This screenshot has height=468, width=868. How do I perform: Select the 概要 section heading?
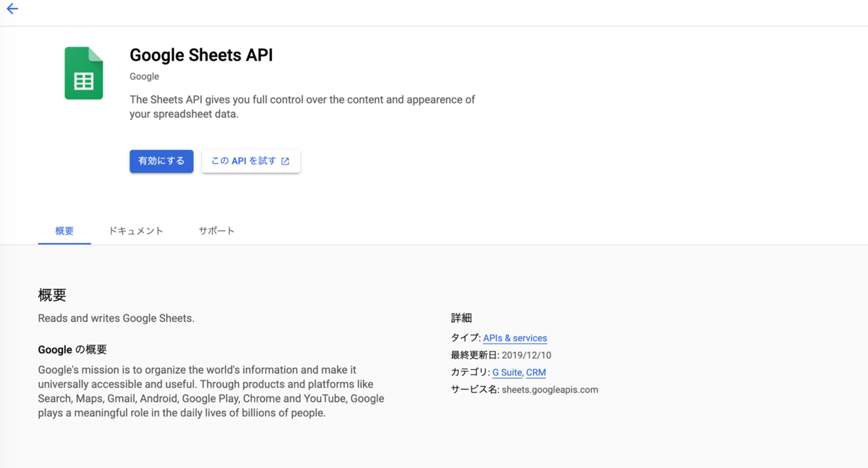pos(52,295)
